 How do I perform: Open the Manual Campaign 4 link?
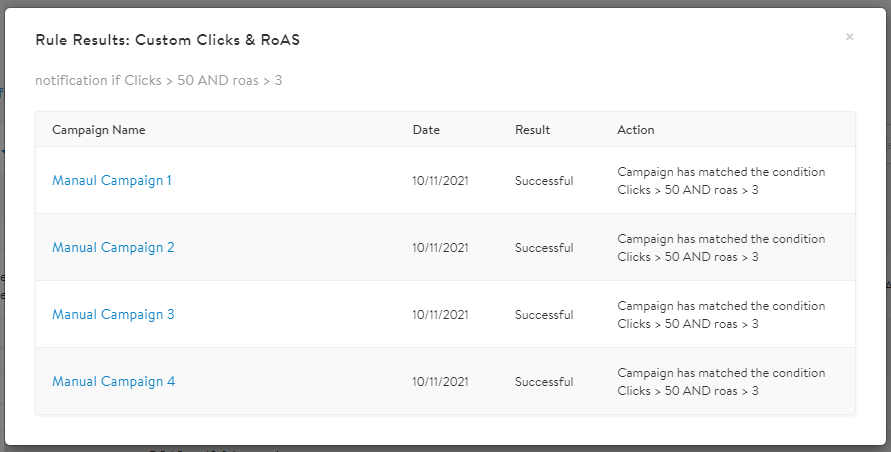(x=113, y=382)
